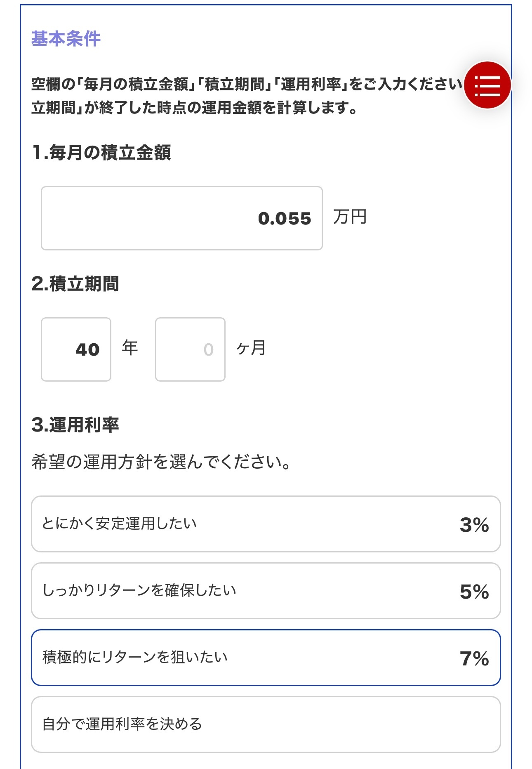Click the 2.積立期間 heading
This screenshot has width=532, height=769.
75,284
